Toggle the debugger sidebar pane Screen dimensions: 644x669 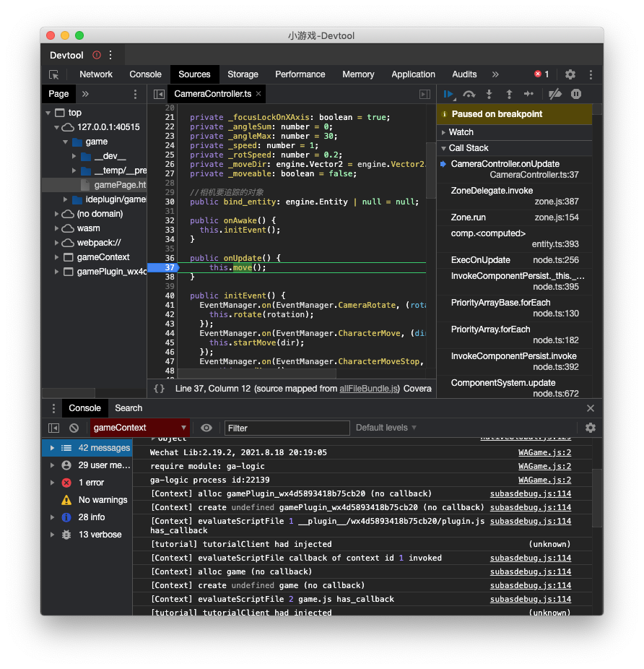[425, 95]
